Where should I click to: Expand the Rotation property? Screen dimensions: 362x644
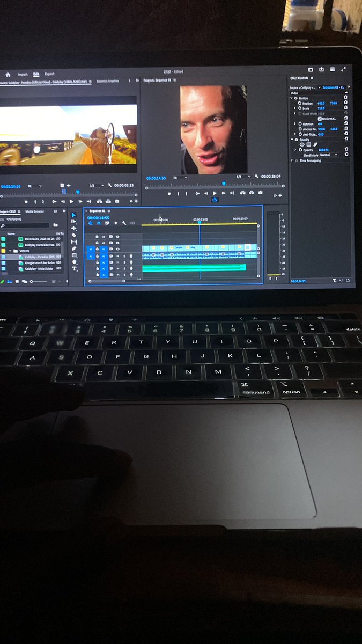(295, 124)
